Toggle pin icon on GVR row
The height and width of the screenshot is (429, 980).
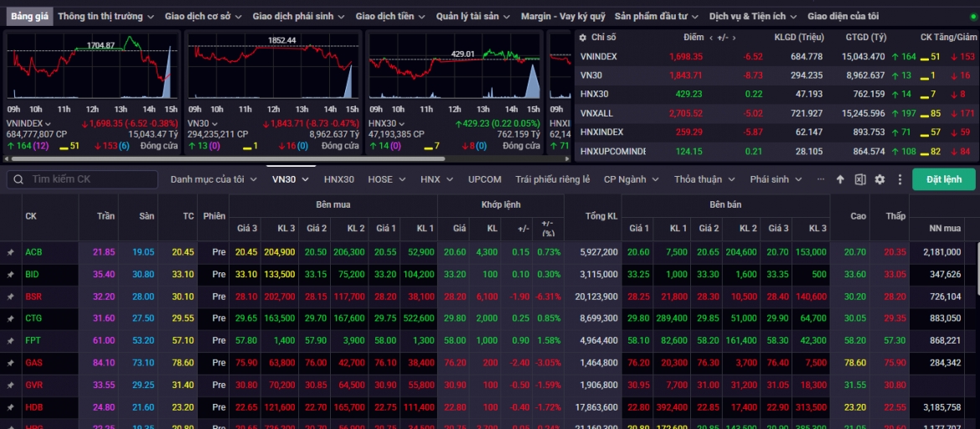10,385
